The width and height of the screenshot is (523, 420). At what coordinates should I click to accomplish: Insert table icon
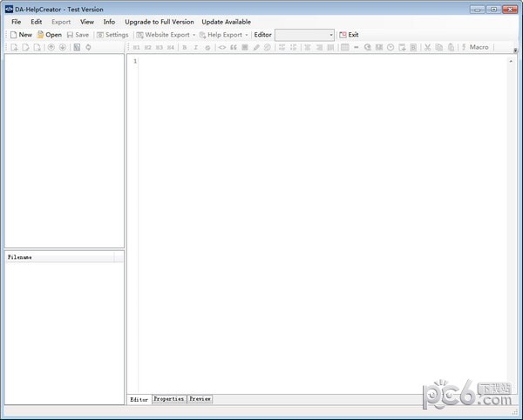point(345,47)
